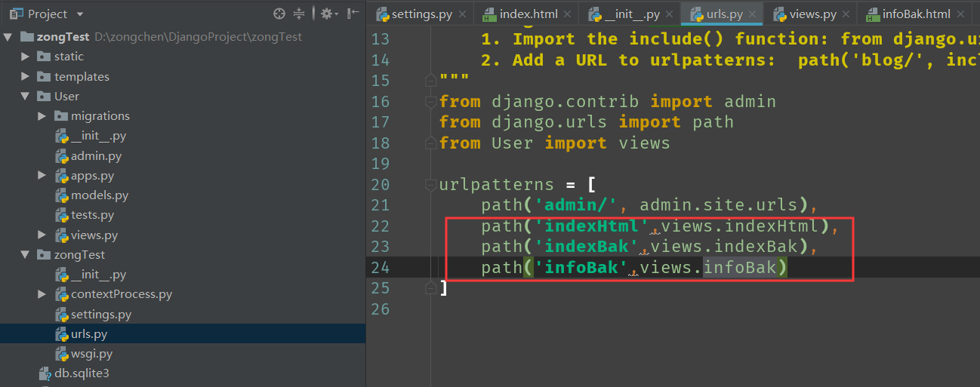The height and width of the screenshot is (387, 980).
Task: Expand the static folder
Action: click(26, 57)
